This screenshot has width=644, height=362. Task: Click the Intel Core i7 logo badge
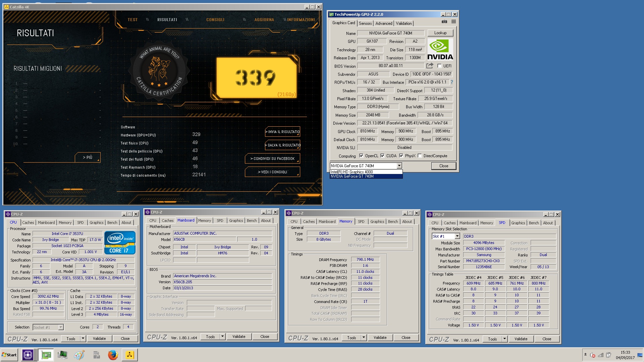pos(120,242)
